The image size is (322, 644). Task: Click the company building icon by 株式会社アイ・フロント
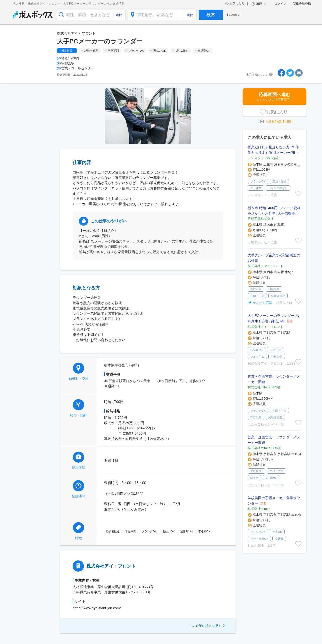(78, 566)
